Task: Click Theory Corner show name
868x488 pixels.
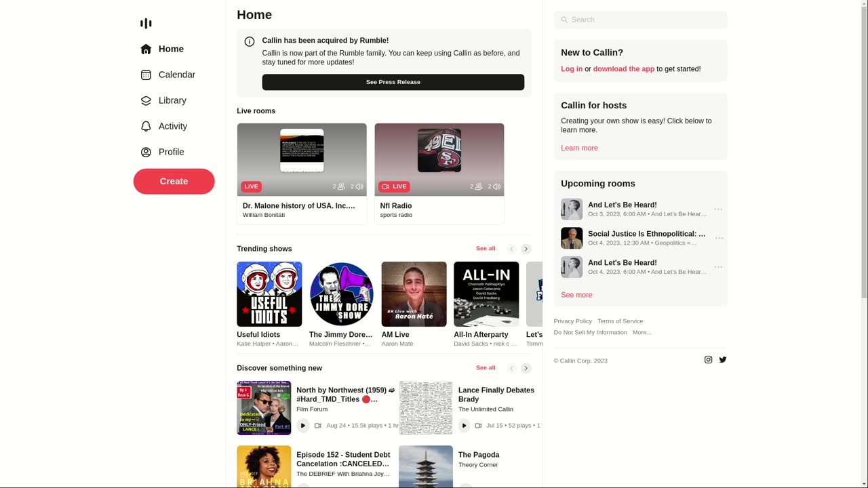Action: (478, 465)
